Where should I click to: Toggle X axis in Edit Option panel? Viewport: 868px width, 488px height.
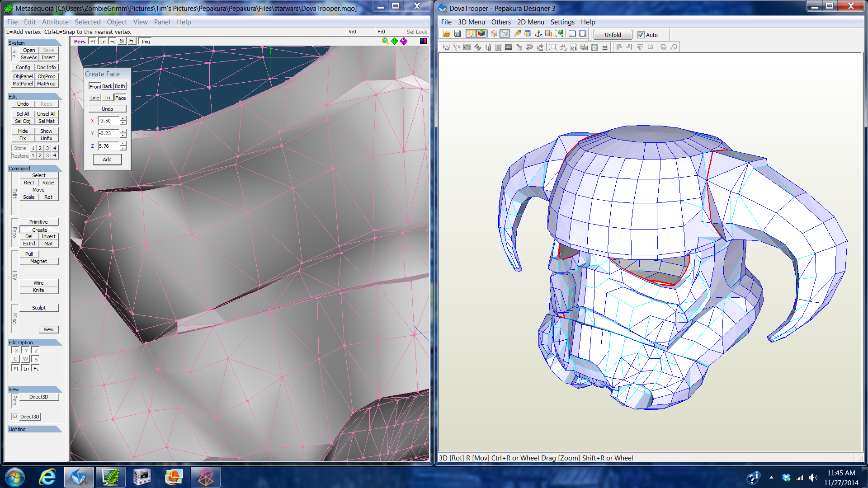coord(16,351)
